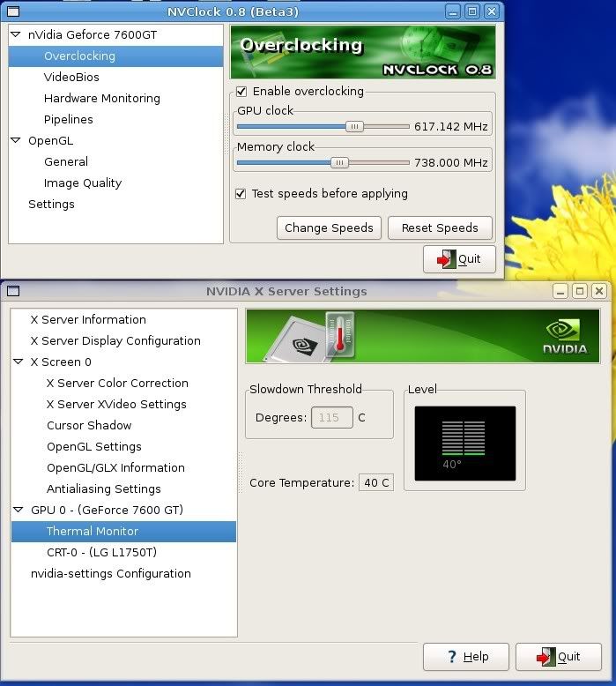Collapse the X Screen 0 tree node

pos(19,362)
